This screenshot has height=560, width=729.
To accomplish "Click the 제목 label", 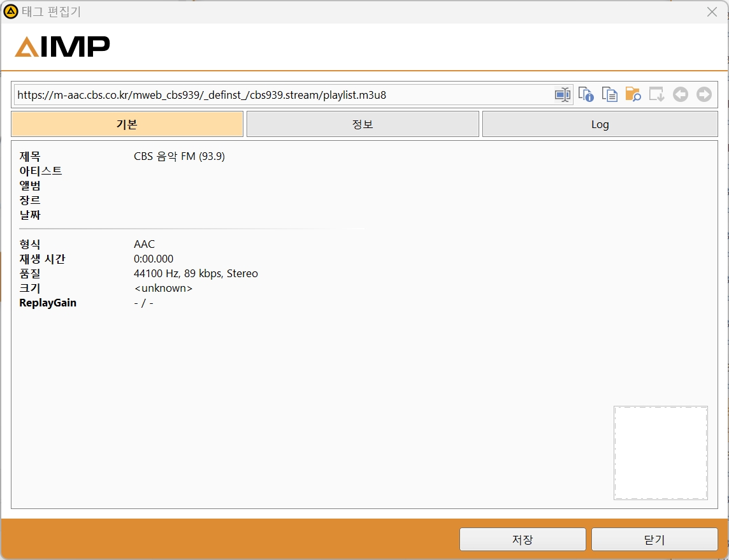I will [30, 156].
